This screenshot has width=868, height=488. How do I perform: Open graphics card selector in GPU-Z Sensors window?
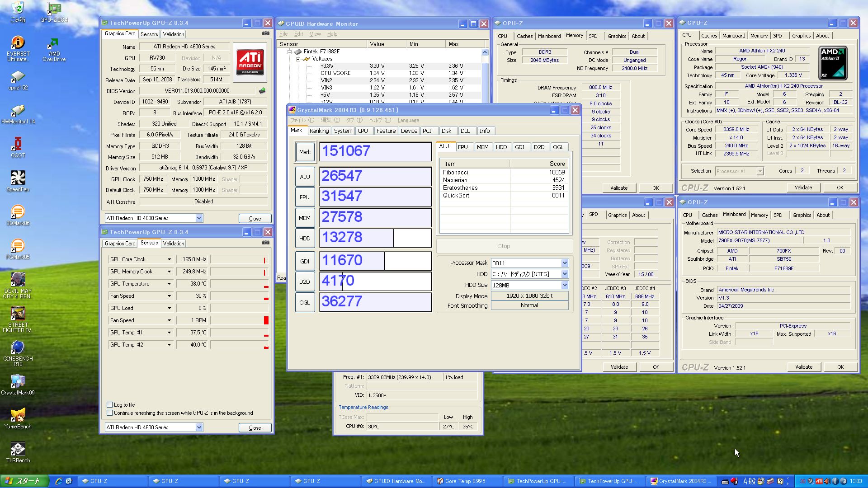[154, 427]
